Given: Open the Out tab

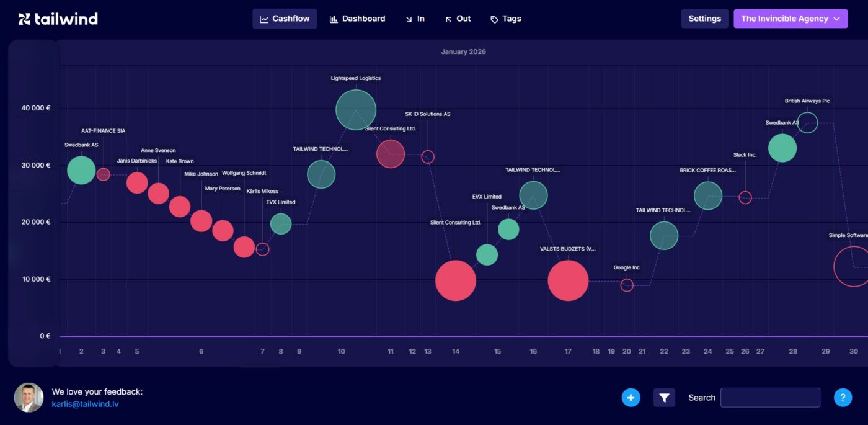Looking at the screenshot, I should pos(458,19).
